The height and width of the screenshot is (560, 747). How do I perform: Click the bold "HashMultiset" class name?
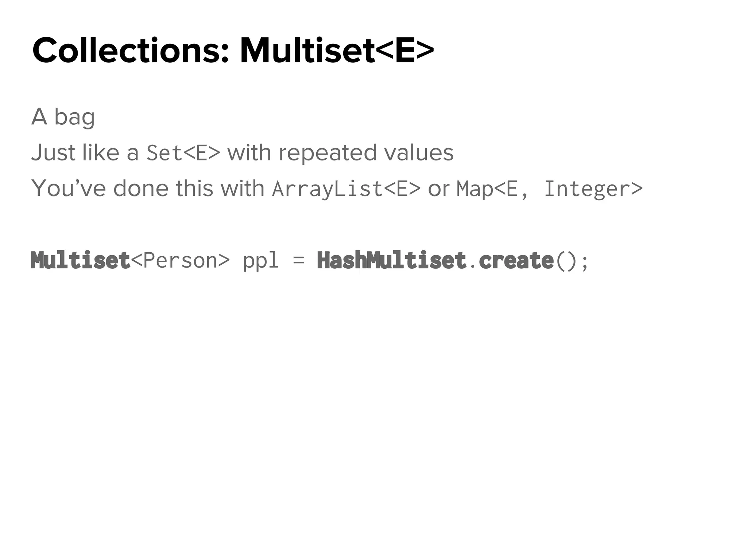391,260
